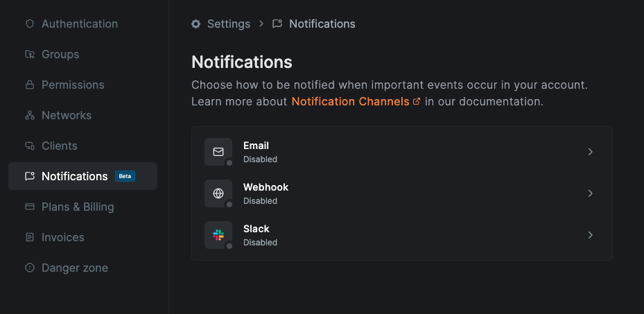
Task: Click the Slack channel title
Action: (256, 229)
